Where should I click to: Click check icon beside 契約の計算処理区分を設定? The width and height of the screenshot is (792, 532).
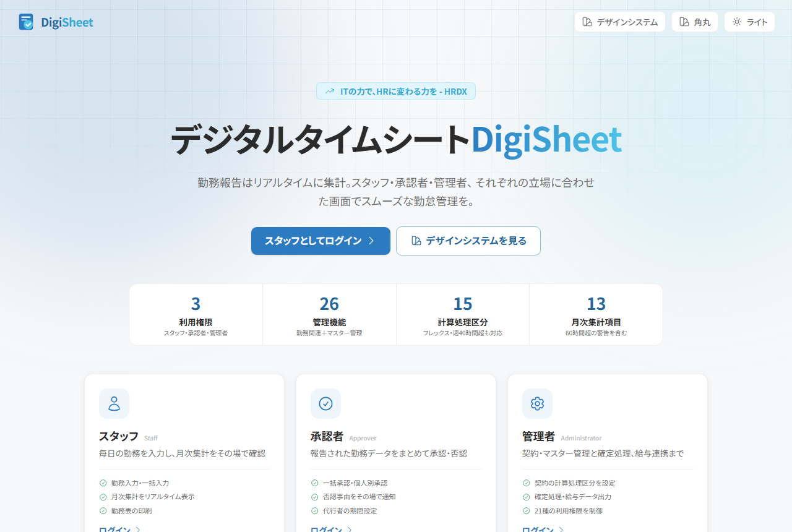point(527,483)
